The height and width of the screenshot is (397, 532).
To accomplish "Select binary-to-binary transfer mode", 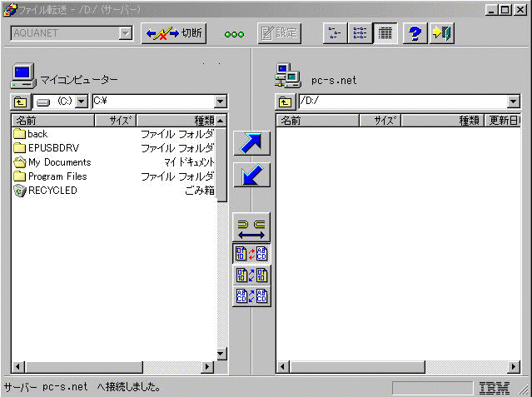I will pyautogui.click(x=251, y=275).
